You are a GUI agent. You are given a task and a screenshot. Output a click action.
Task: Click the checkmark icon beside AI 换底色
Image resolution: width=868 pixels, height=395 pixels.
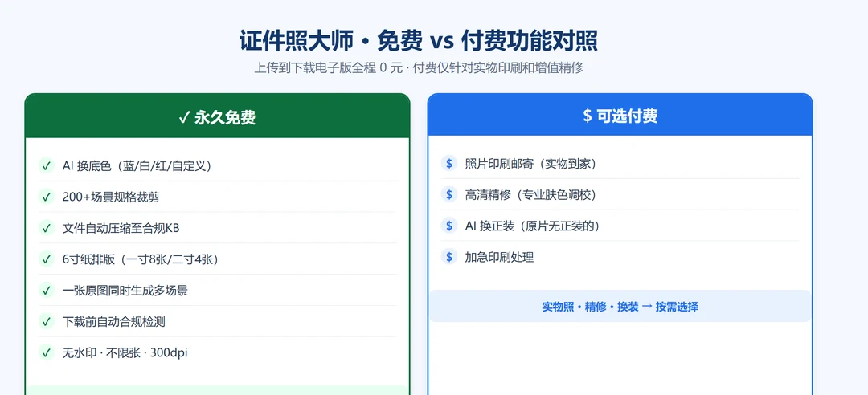47,165
